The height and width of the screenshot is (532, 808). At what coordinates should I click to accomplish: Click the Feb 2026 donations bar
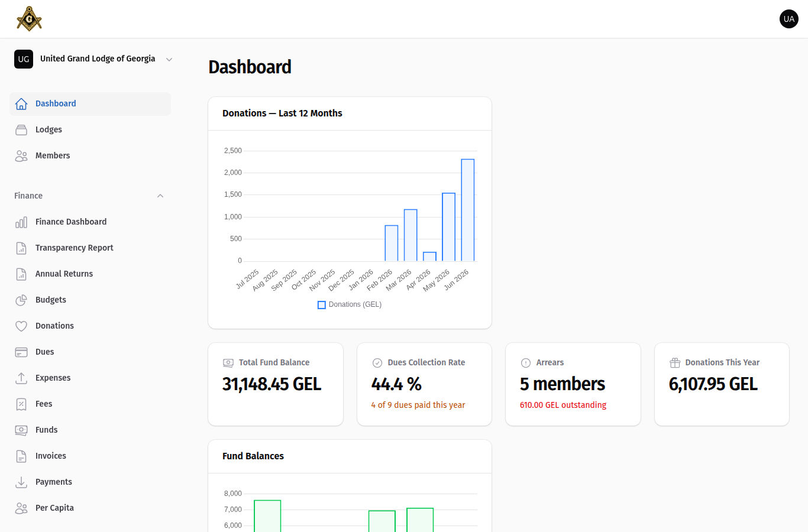pos(392,243)
